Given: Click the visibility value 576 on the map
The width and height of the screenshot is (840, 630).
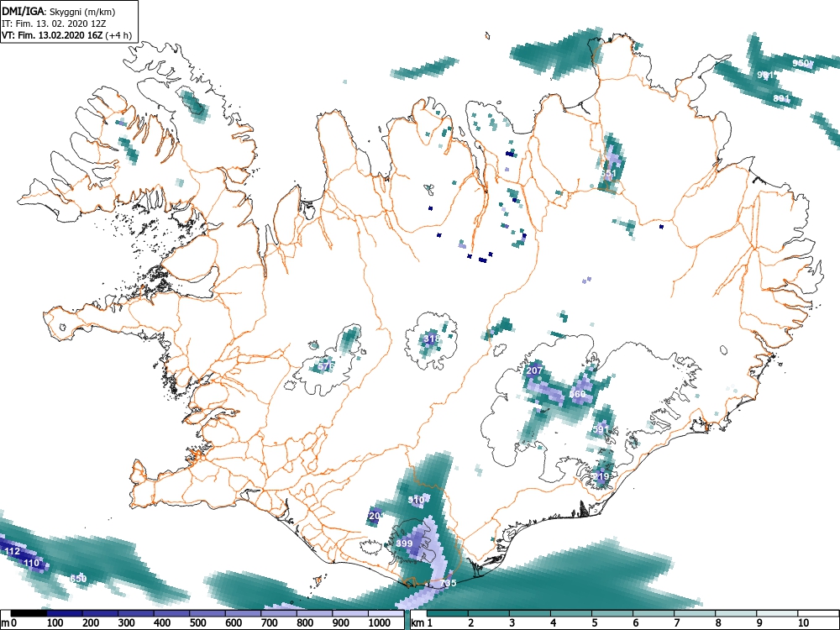Looking at the screenshot, I should [x=326, y=366].
